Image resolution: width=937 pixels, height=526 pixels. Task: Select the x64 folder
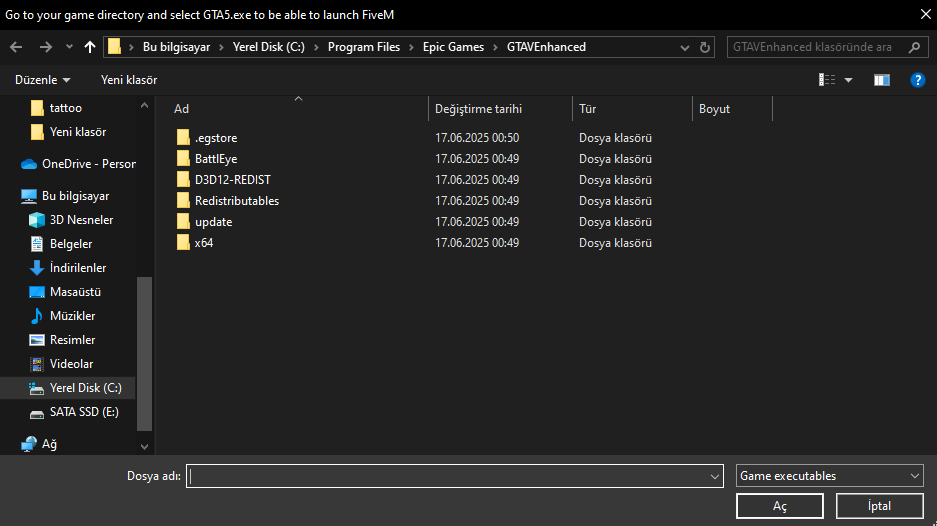204,243
